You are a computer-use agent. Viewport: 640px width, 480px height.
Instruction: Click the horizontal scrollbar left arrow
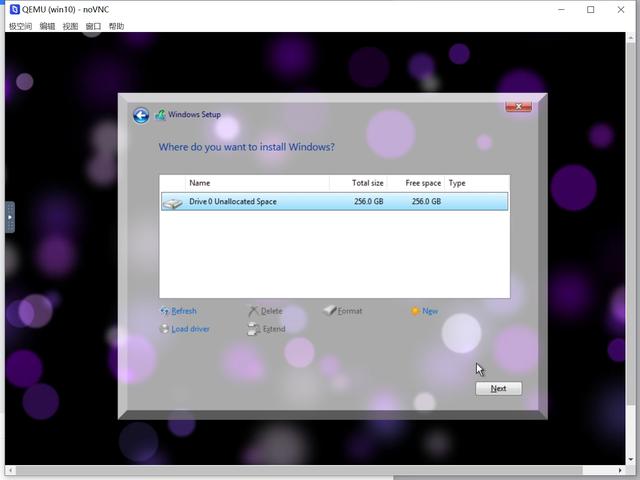[x=10, y=470]
